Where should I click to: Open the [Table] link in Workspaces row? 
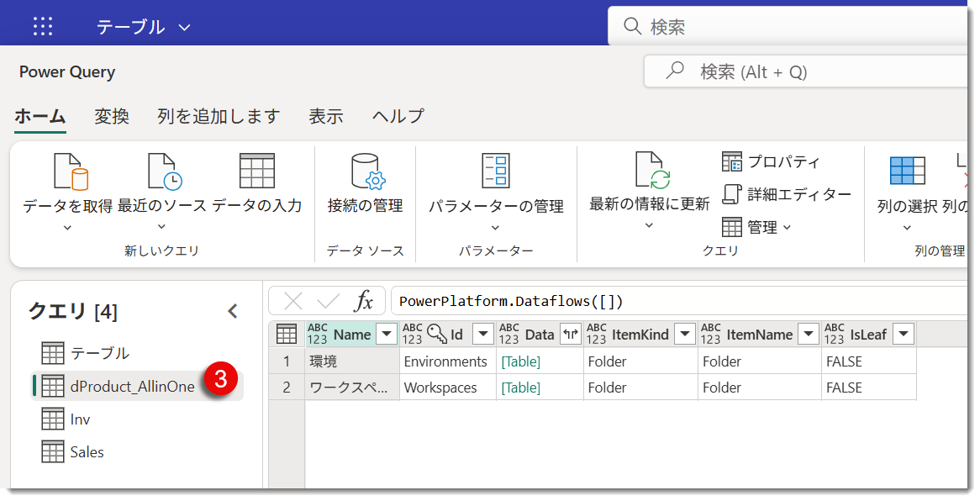520,388
